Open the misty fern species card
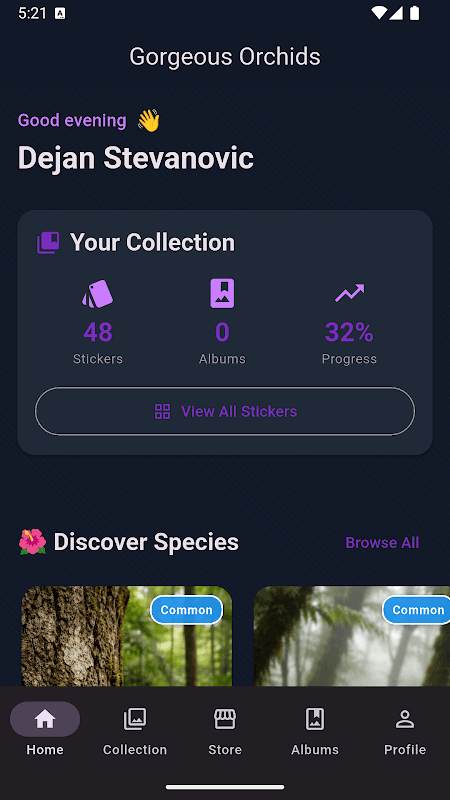 [x=352, y=636]
